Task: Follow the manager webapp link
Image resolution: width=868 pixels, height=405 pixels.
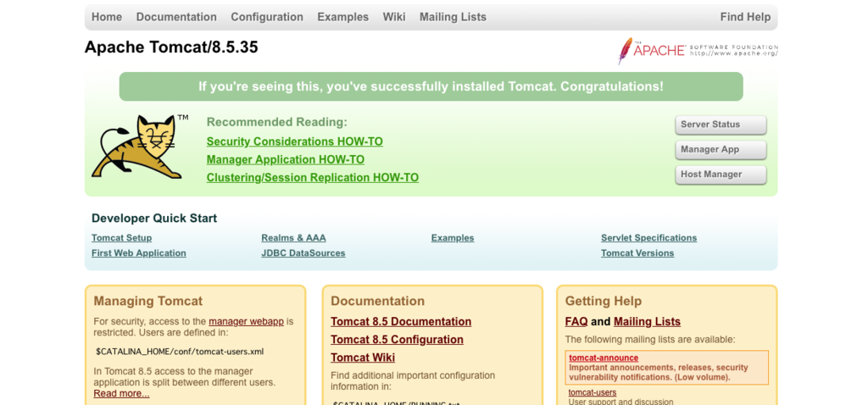Action: (247, 321)
